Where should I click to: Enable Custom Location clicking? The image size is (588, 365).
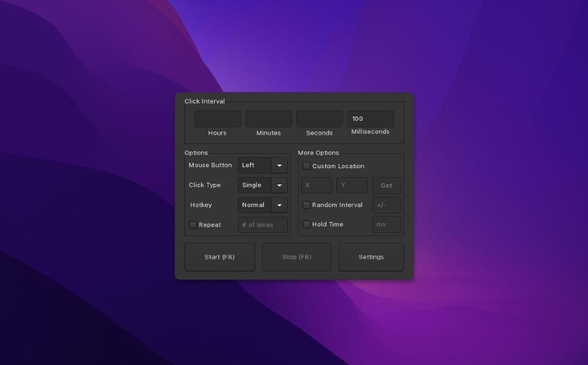click(x=306, y=166)
